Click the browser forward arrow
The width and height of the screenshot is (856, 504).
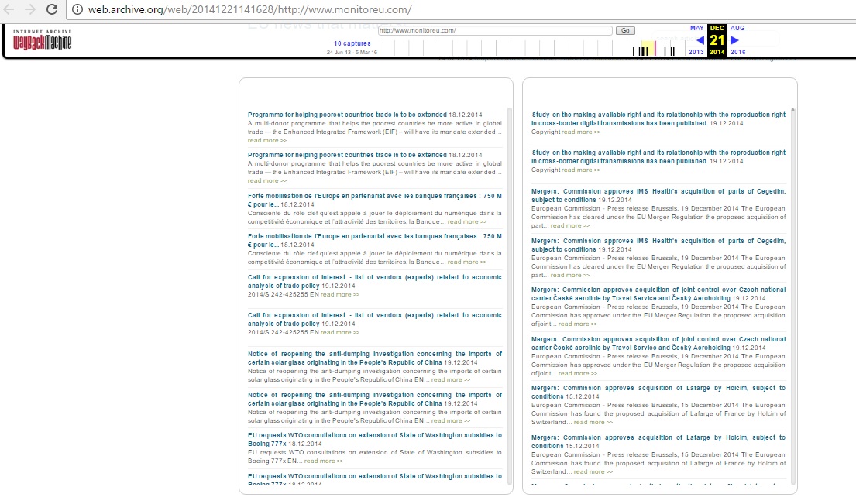(x=31, y=10)
